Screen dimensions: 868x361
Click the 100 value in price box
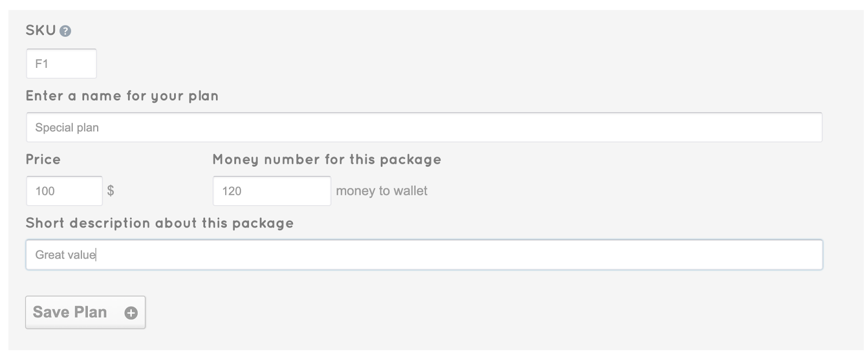click(45, 191)
